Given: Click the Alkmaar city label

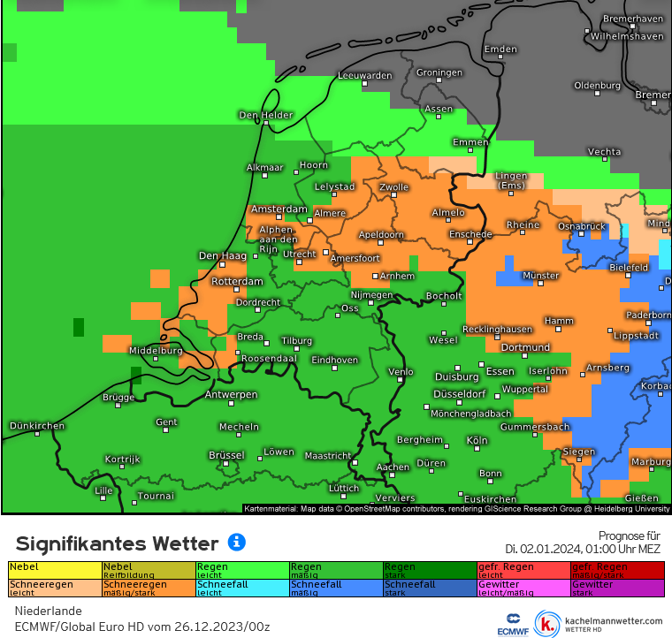Looking at the screenshot, I should click(x=265, y=167).
